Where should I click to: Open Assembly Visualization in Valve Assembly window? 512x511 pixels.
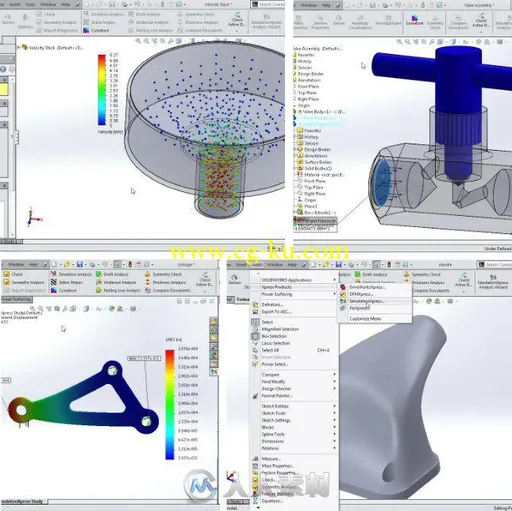click(x=360, y=22)
